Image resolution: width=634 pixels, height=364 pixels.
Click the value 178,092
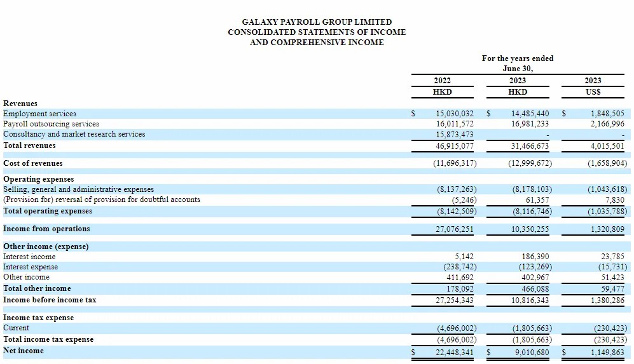click(460, 289)
